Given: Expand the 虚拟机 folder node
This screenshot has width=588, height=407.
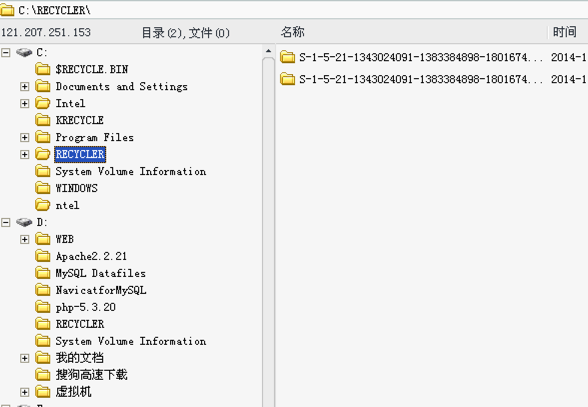Looking at the screenshot, I should [x=24, y=392].
